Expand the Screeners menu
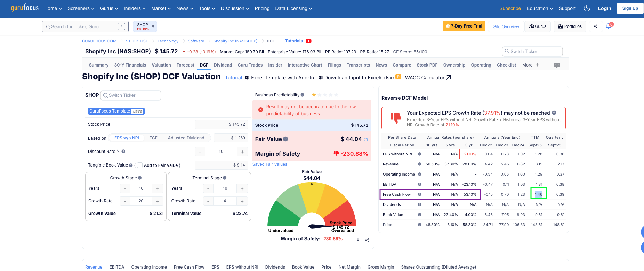Image resolution: width=644 pixels, height=271 pixels. [81, 8]
